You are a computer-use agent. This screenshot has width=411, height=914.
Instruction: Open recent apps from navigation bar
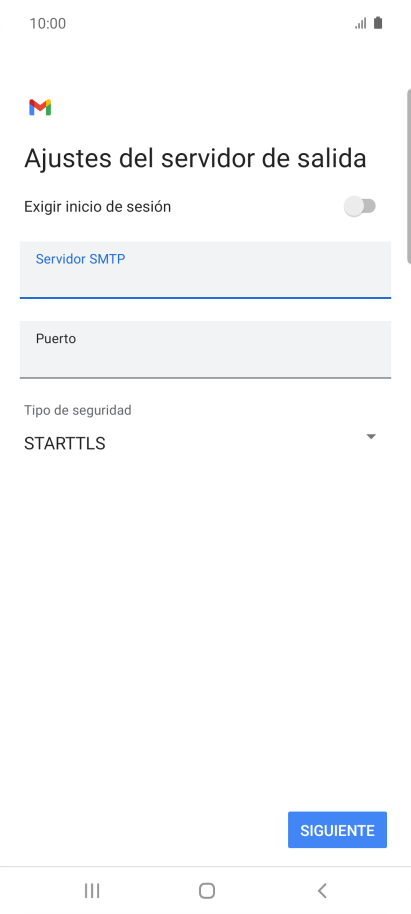coord(92,890)
